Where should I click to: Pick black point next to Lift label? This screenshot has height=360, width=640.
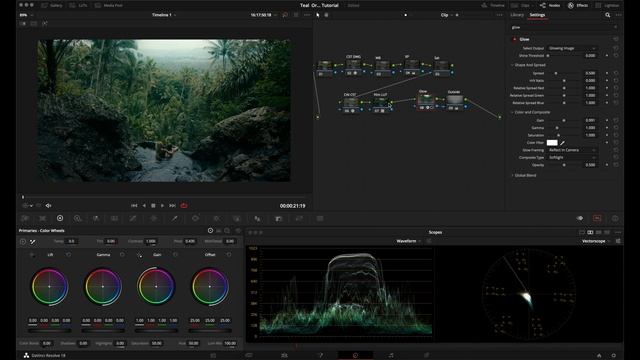(33, 255)
